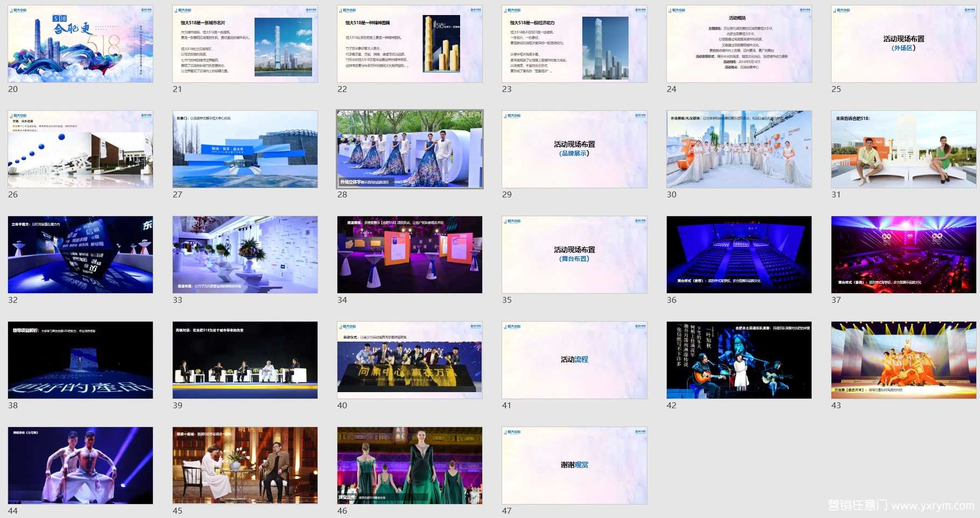Select slide 23 skyscraper thumbnail

click(575, 44)
